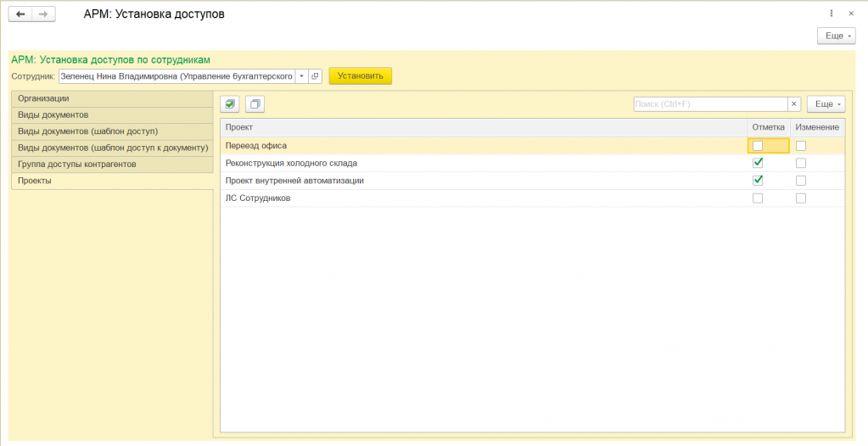Image resolution: width=868 pixels, height=446 pixels.
Task: Open the table's Еще menu
Action: (x=826, y=104)
